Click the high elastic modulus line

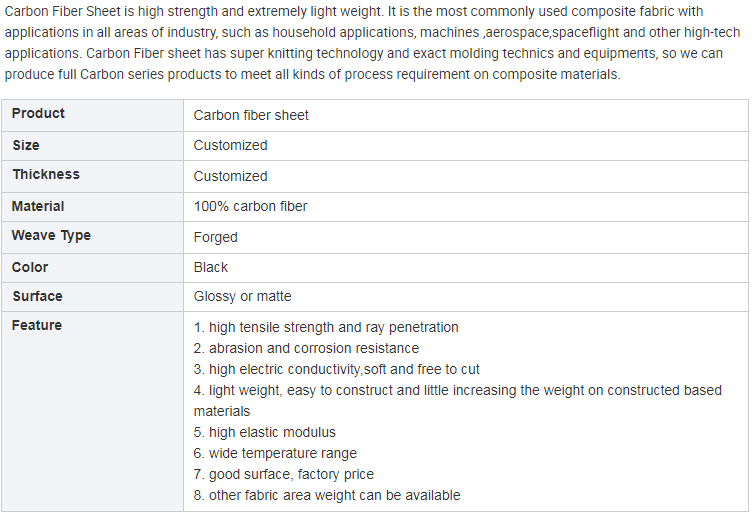[x=264, y=432]
